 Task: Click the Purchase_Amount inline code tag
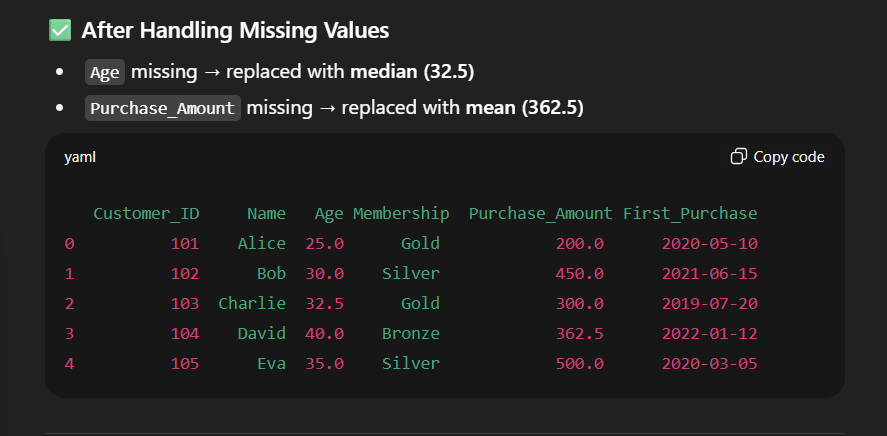(x=163, y=108)
